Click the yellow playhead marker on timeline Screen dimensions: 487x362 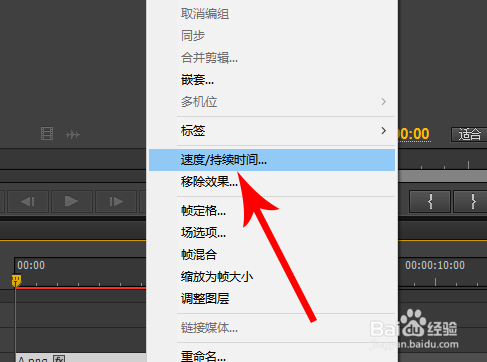pos(16,281)
